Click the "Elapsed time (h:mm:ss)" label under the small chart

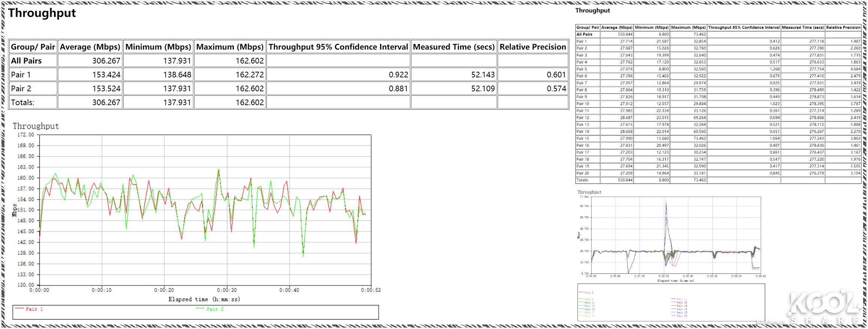pyautogui.click(x=676, y=281)
